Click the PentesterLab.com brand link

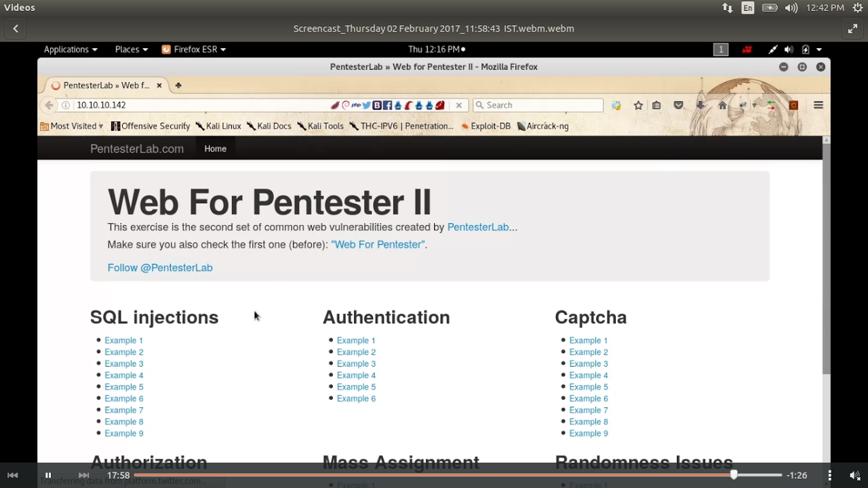[137, 149]
